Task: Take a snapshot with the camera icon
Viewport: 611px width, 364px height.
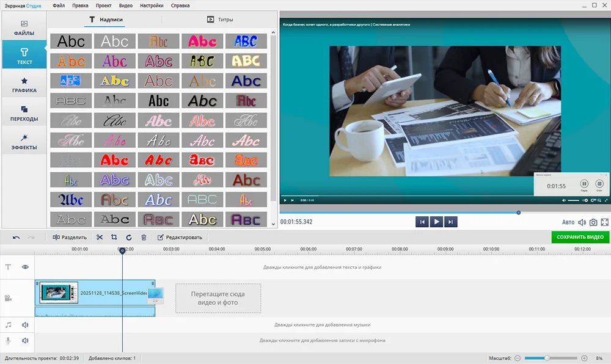Action: [x=593, y=222]
